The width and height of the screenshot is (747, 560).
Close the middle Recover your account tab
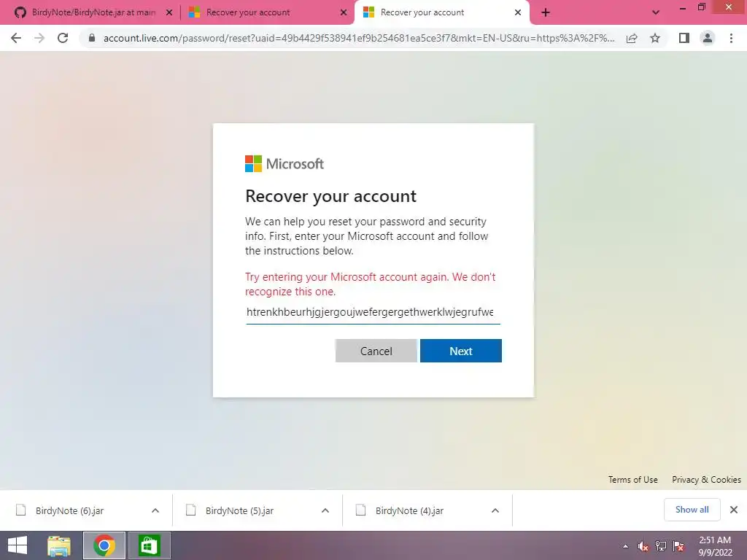click(344, 12)
